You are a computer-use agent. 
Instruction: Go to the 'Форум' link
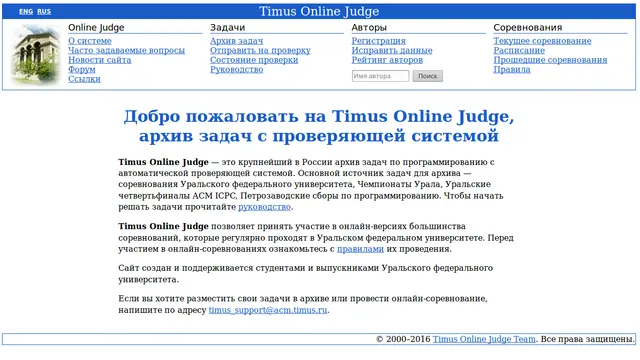coord(82,69)
